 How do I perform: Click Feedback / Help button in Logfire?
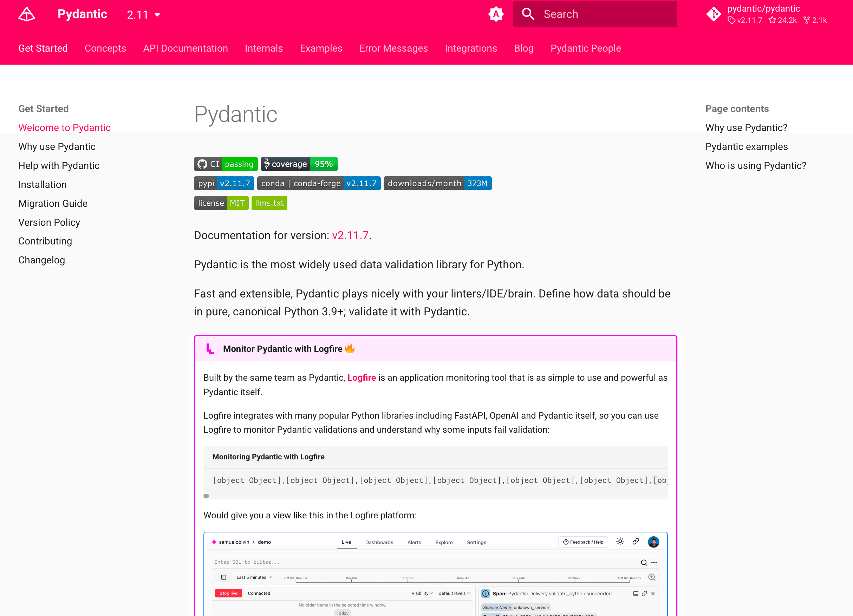click(583, 542)
